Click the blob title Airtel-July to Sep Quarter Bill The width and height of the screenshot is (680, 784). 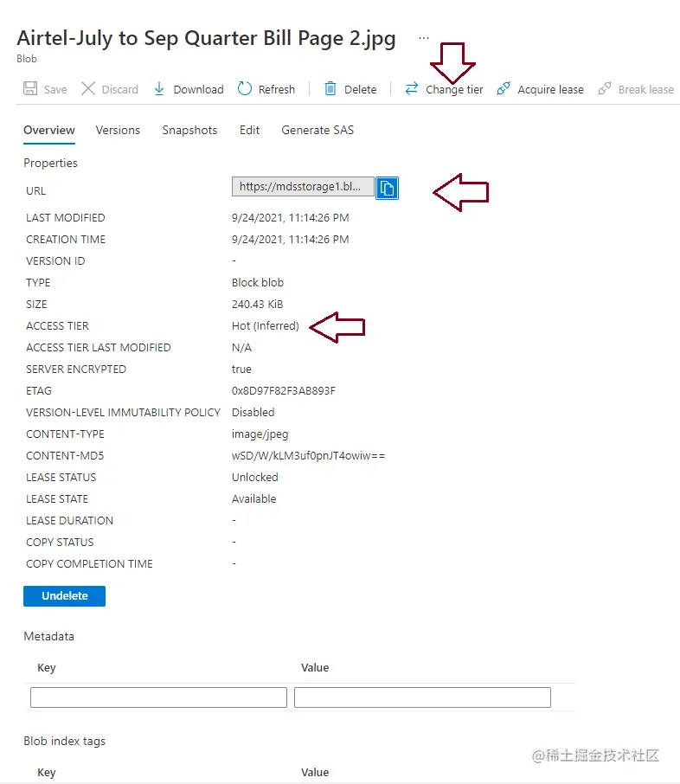tap(206, 38)
